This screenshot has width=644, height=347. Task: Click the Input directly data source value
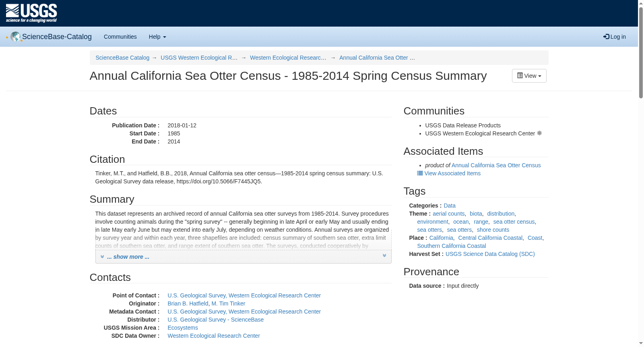click(x=463, y=286)
